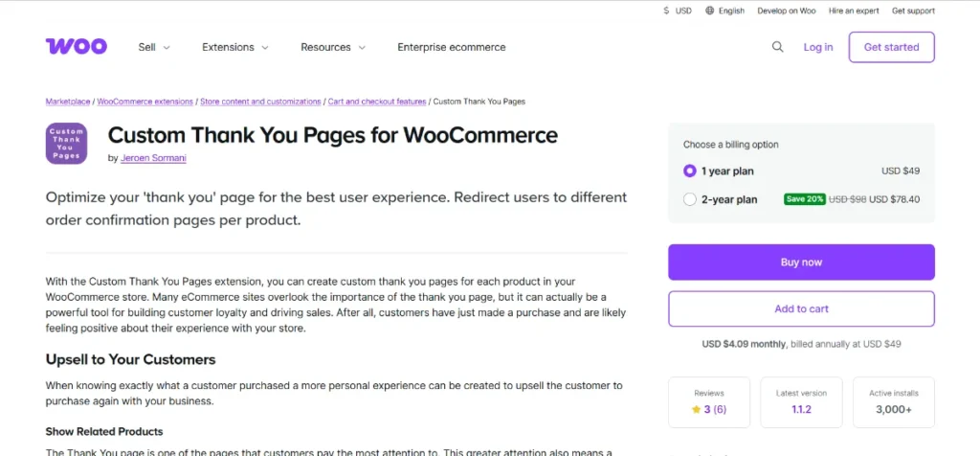Click the reviews star rating icon
Image resolution: width=980 pixels, height=456 pixels.
click(x=697, y=409)
